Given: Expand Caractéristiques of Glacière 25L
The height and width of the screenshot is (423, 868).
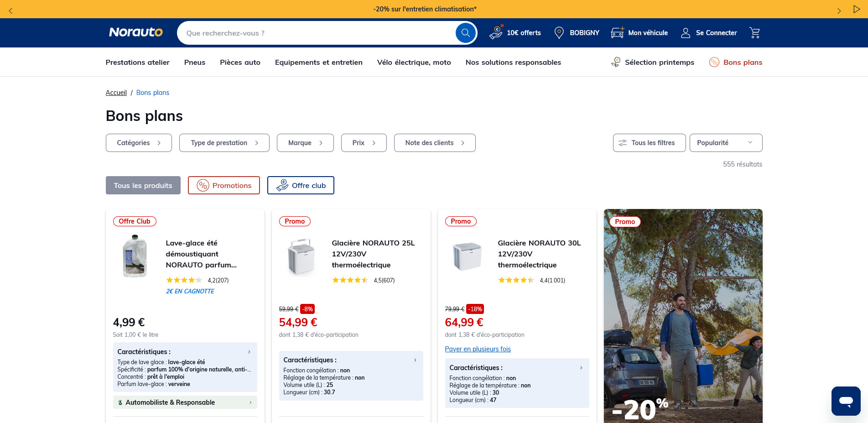Looking at the screenshot, I should (351, 360).
